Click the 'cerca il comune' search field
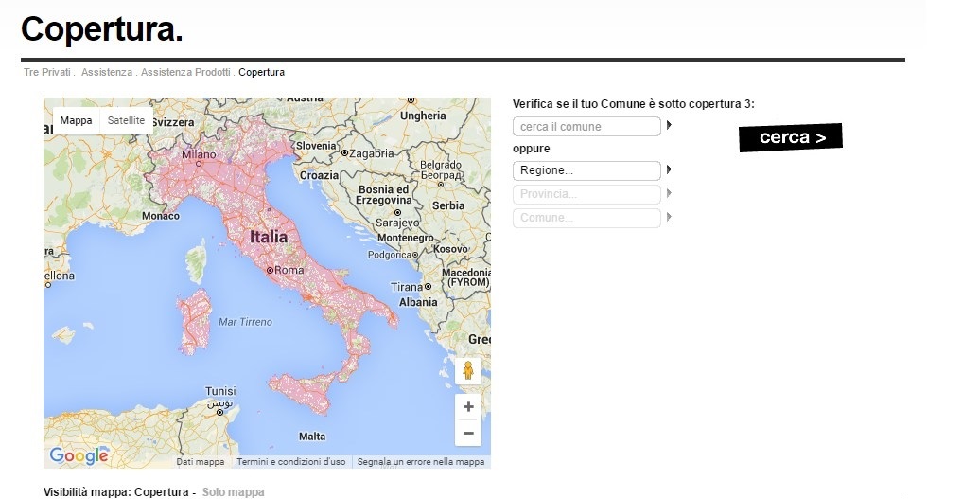Image resolution: width=980 pixels, height=499 pixels. 586,126
